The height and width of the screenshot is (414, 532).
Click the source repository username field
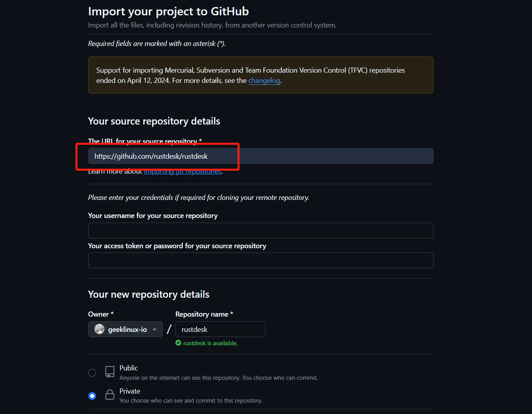pos(261,231)
